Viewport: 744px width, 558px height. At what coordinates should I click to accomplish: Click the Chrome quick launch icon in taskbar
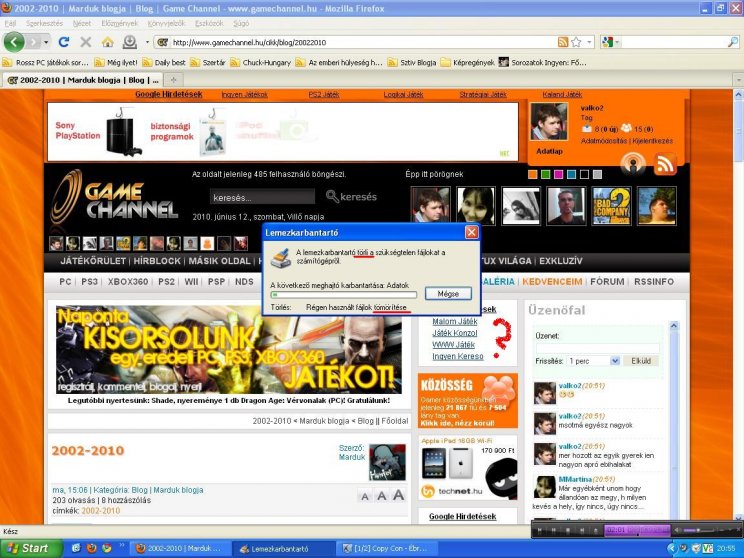(106, 548)
